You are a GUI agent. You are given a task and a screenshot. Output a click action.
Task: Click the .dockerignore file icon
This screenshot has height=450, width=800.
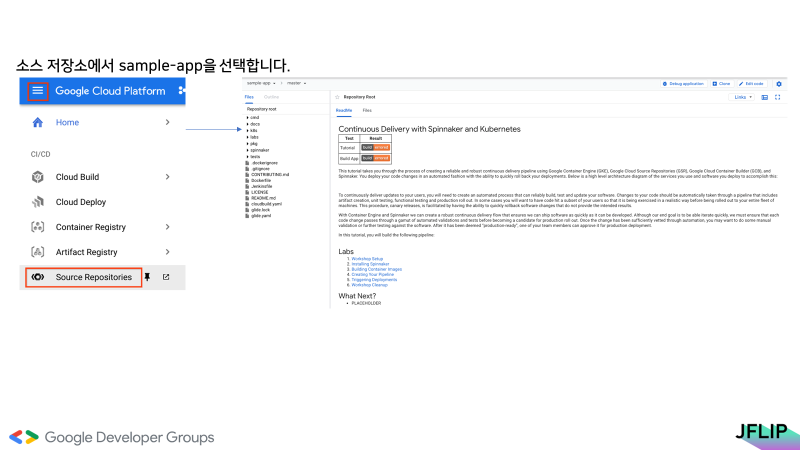click(x=247, y=163)
